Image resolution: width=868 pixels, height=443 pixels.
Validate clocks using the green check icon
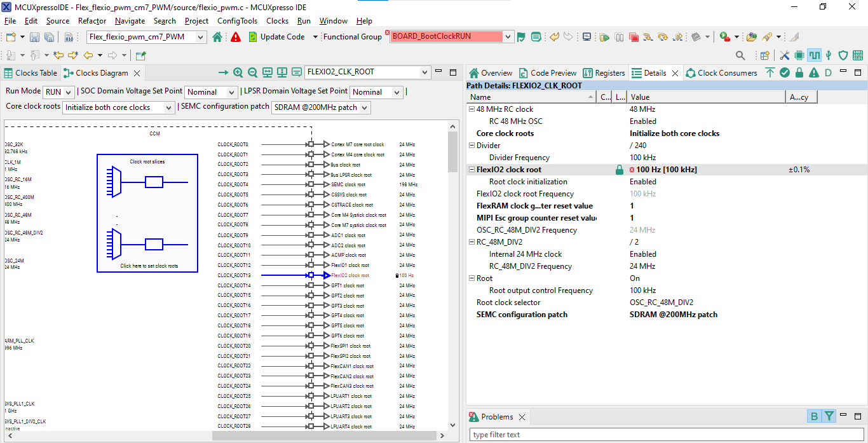tap(785, 72)
